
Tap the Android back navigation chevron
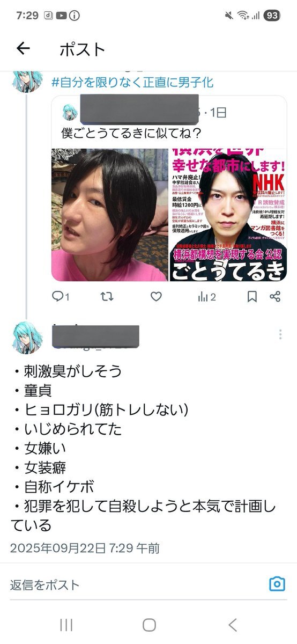pos(232,625)
